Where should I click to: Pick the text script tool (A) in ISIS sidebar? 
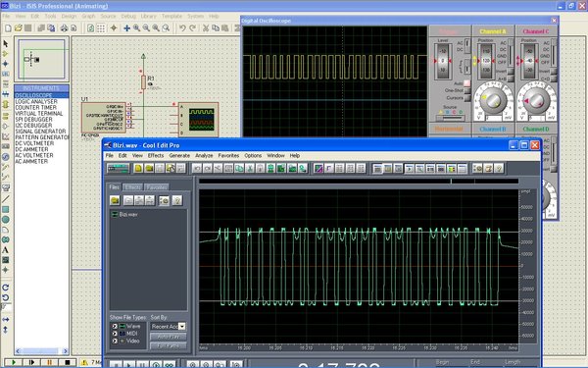pyautogui.click(x=5, y=250)
